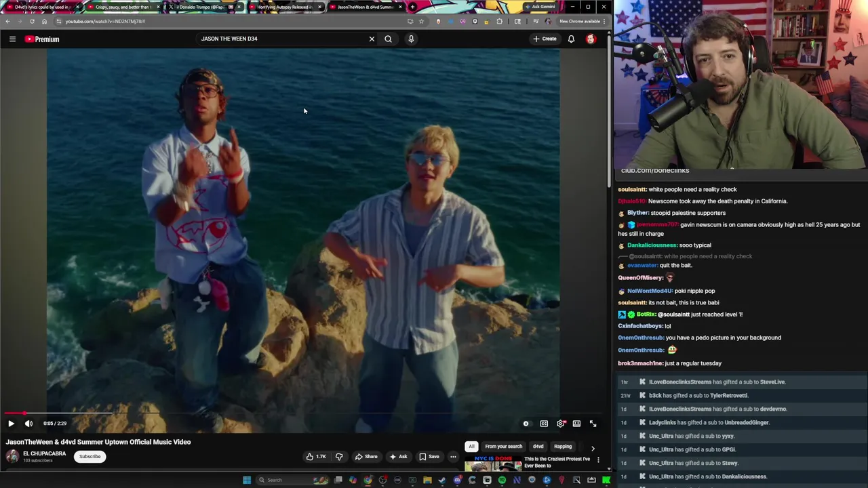This screenshot has height=488, width=868.
Task: Go back in Chrome browser
Action: click(x=7, y=21)
